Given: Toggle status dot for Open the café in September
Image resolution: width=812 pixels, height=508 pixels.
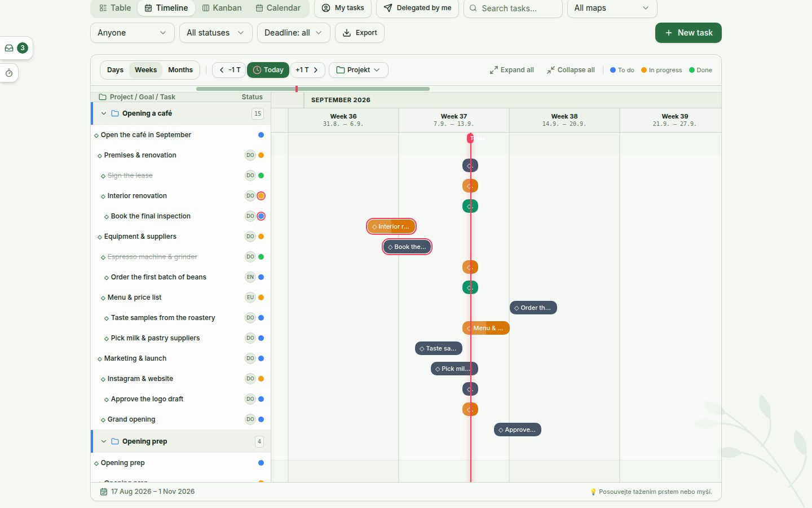Looking at the screenshot, I should 261,135.
